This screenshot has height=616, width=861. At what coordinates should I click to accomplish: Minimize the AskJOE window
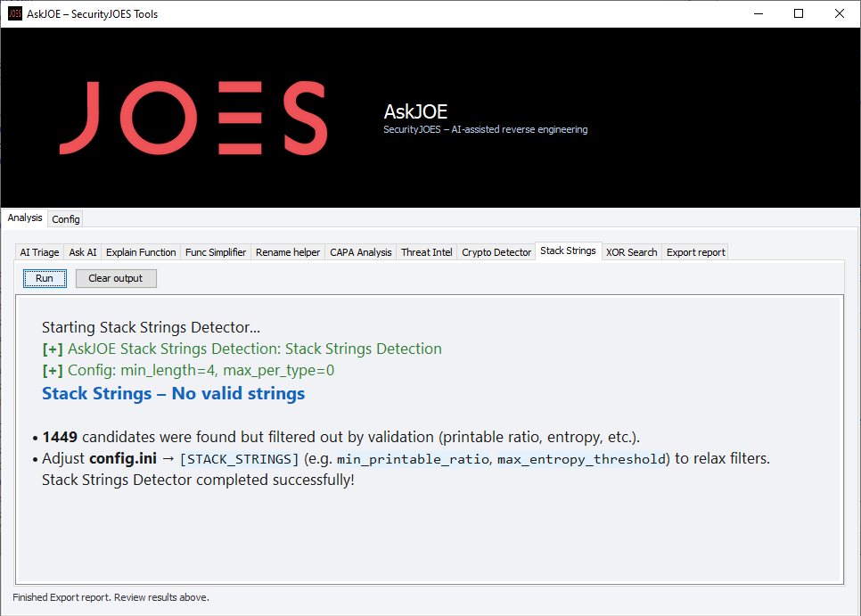click(758, 13)
